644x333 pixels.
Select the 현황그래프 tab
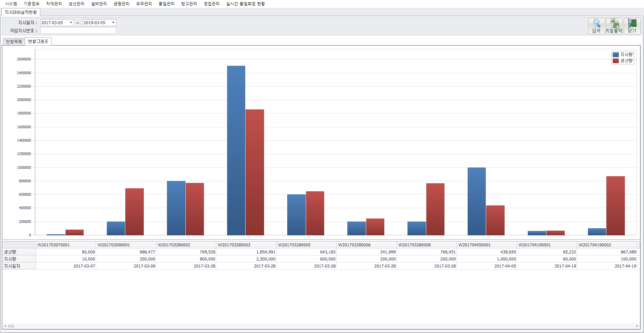[x=38, y=41]
